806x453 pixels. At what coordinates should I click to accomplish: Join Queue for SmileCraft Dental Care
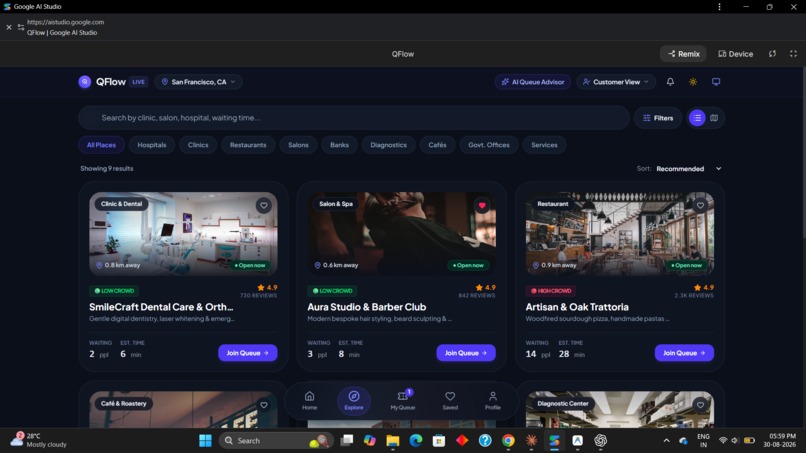click(248, 353)
